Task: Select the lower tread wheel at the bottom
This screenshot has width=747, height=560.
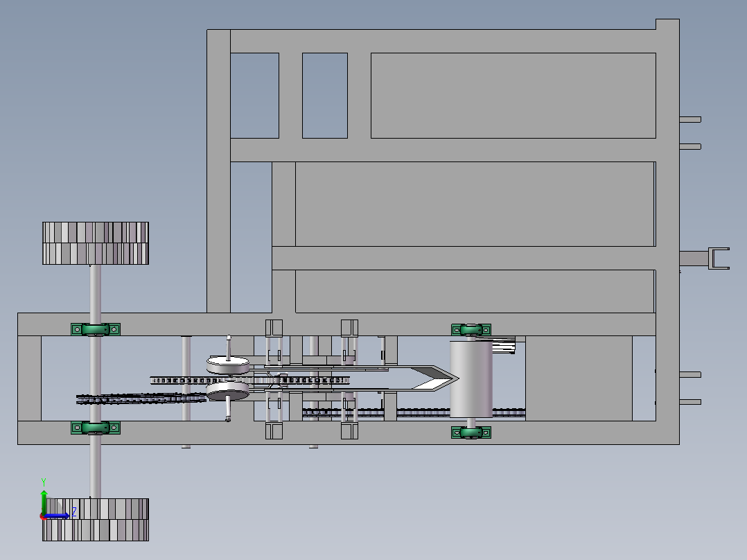Action: tap(96, 520)
